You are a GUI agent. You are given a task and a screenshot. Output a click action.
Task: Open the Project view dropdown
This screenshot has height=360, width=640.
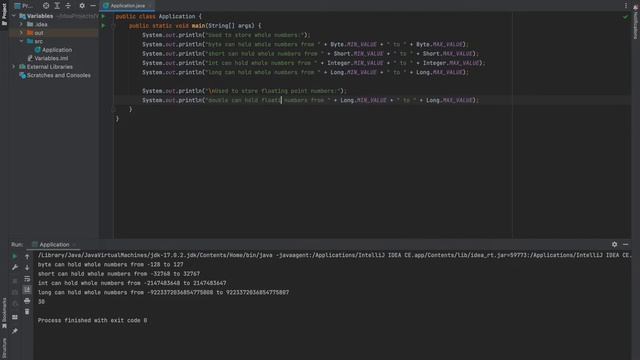pyautogui.click(x=24, y=6)
